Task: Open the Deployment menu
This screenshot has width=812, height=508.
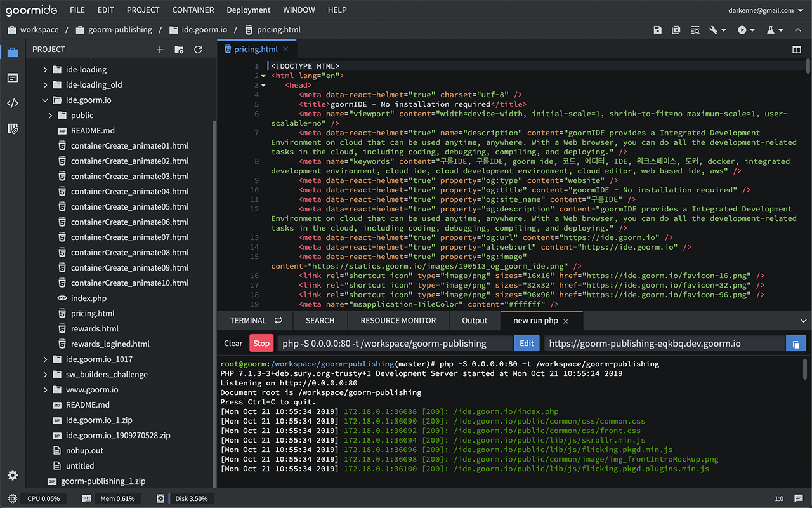Action: [x=248, y=10]
